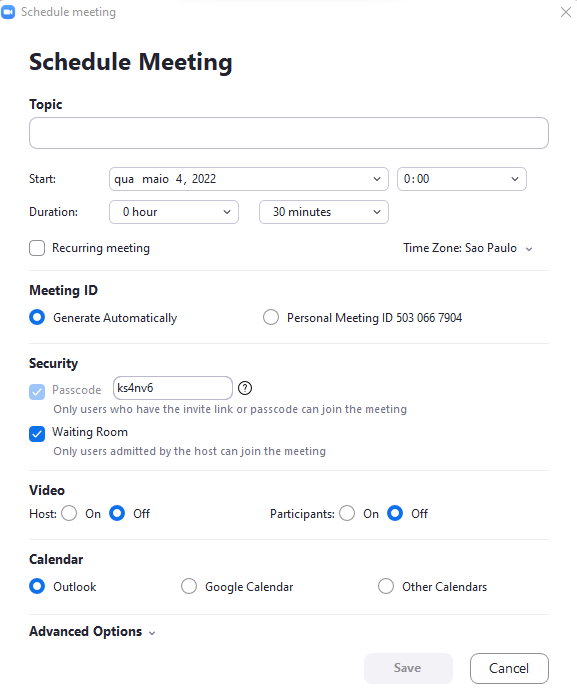
Task: Click the passcode help question mark icon
Action: tap(245, 388)
